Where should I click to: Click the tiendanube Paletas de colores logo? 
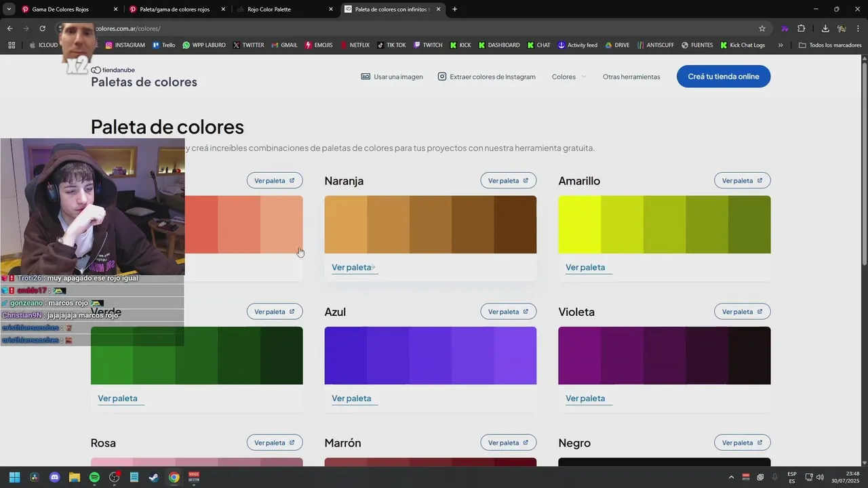pos(144,77)
